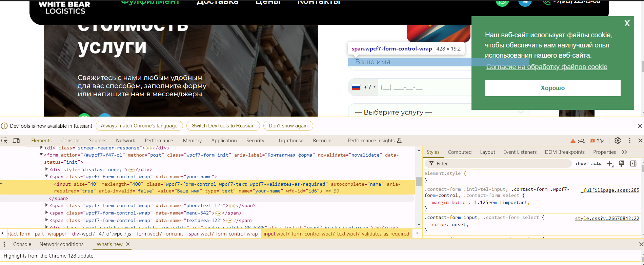
Task: Click the 'Don't show again' button
Action: point(288,126)
